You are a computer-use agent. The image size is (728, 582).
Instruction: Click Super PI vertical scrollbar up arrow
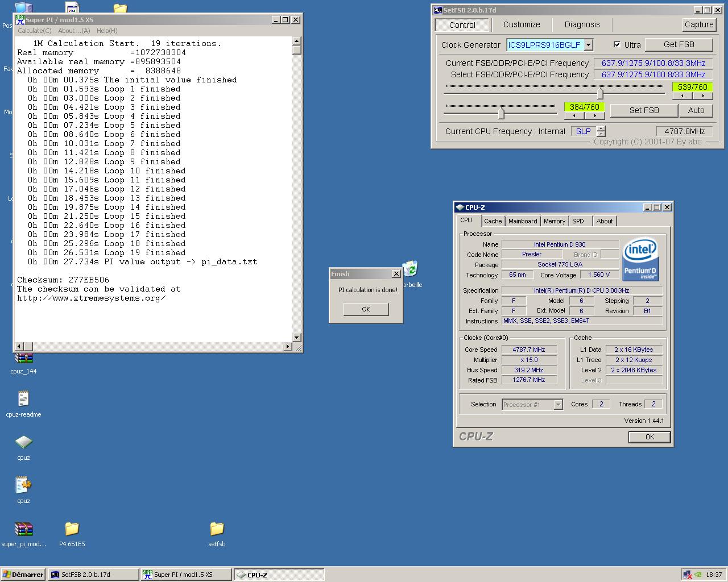[296, 41]
